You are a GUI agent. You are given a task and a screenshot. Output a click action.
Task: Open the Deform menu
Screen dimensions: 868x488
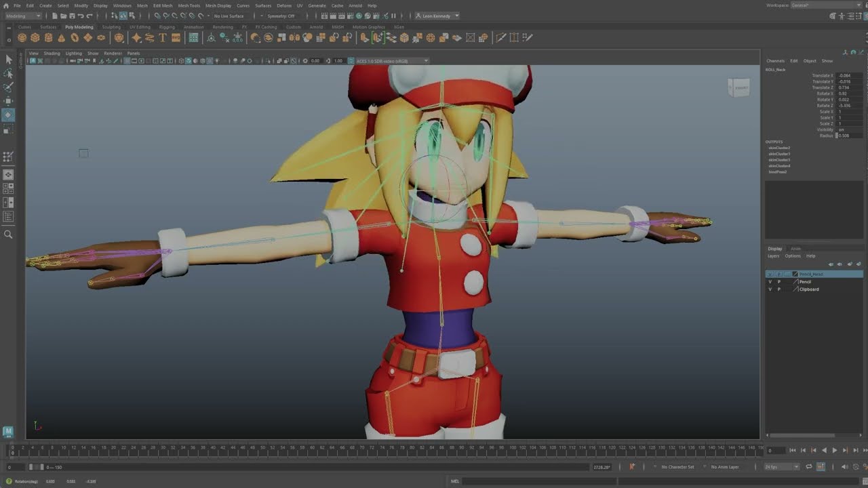(284, 5)
